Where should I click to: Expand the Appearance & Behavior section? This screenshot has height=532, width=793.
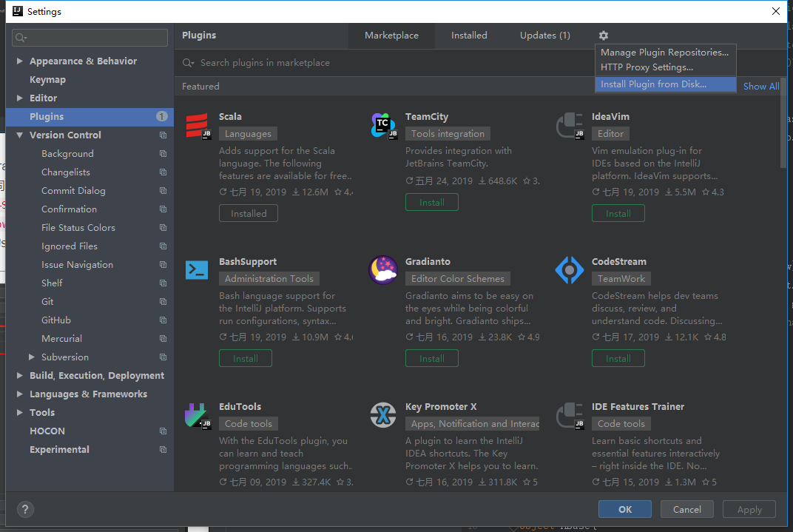pyautogui.click(x=20, y=61)
